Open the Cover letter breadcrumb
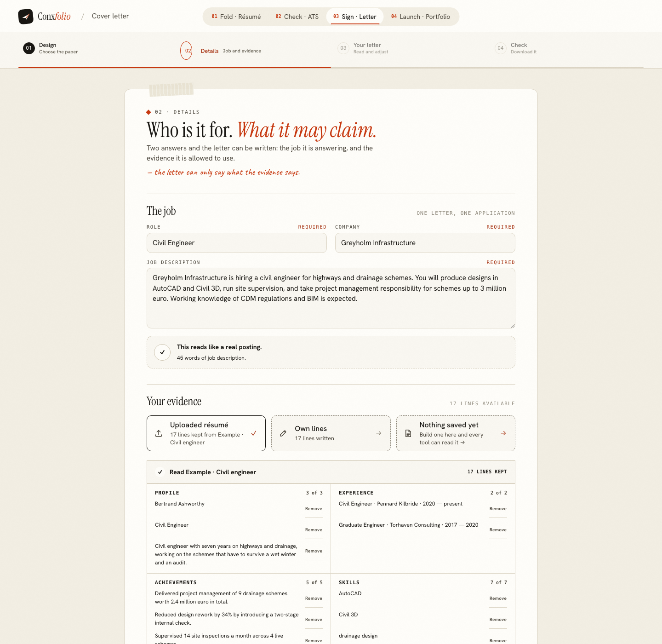 click(110, 16)
